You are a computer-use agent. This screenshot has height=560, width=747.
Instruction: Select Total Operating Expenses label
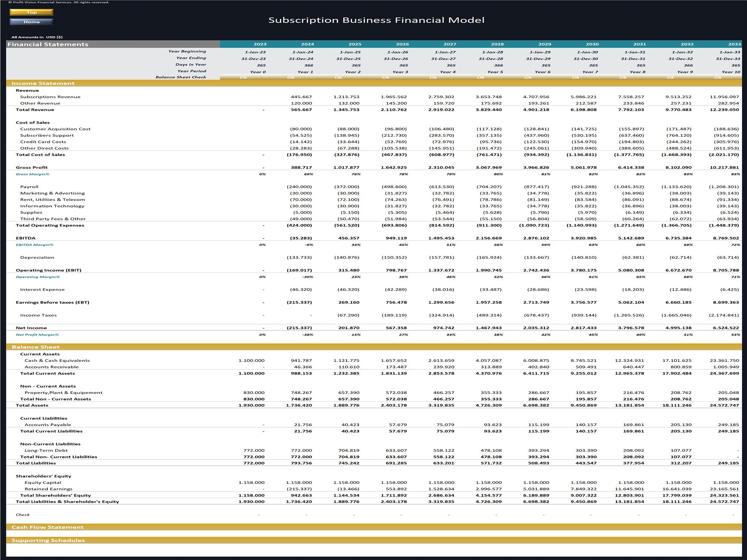point(50,225)
